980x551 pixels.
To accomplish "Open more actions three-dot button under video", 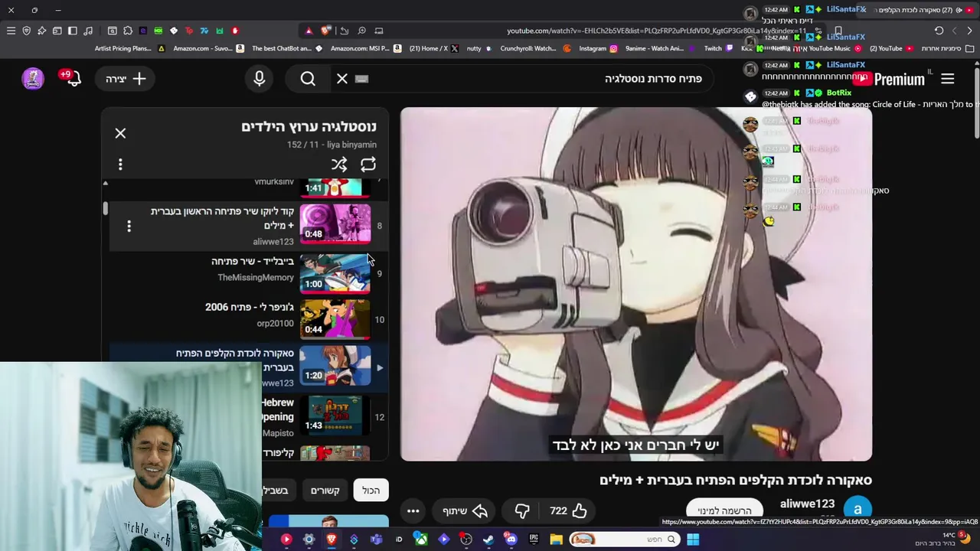I will coord(413,510).
